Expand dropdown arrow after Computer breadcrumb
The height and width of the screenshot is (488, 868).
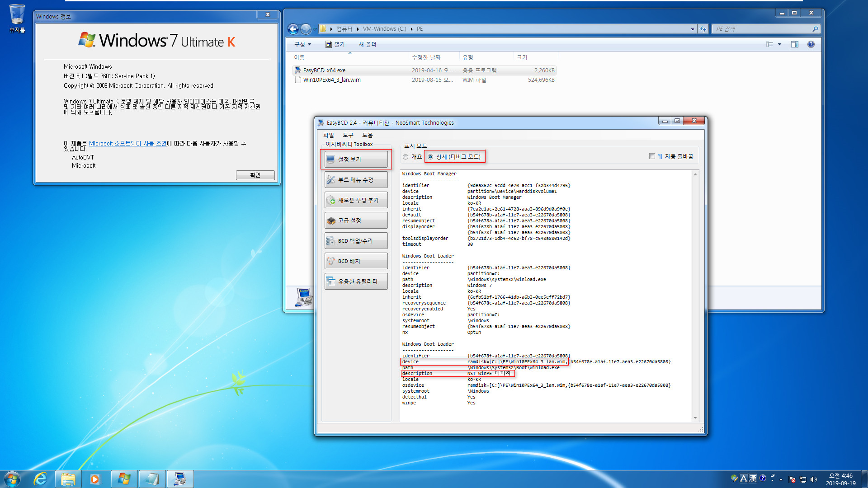[358, 29]
